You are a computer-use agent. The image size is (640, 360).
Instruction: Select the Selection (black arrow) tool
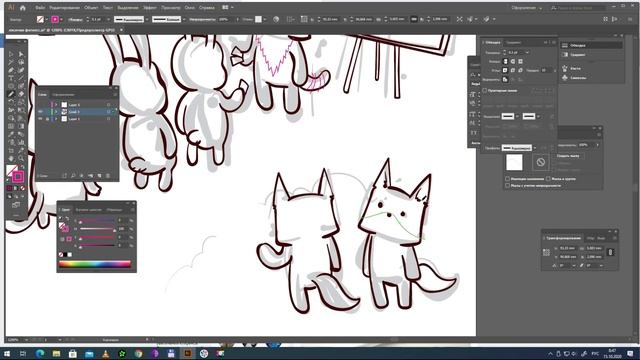[11, 54]
